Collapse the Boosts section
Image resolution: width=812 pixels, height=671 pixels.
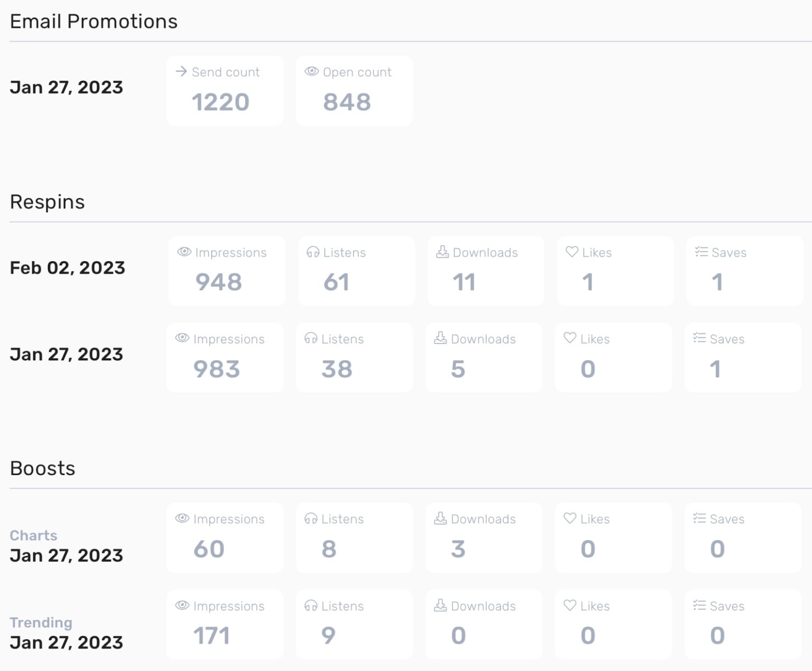(x=42, y=469)
